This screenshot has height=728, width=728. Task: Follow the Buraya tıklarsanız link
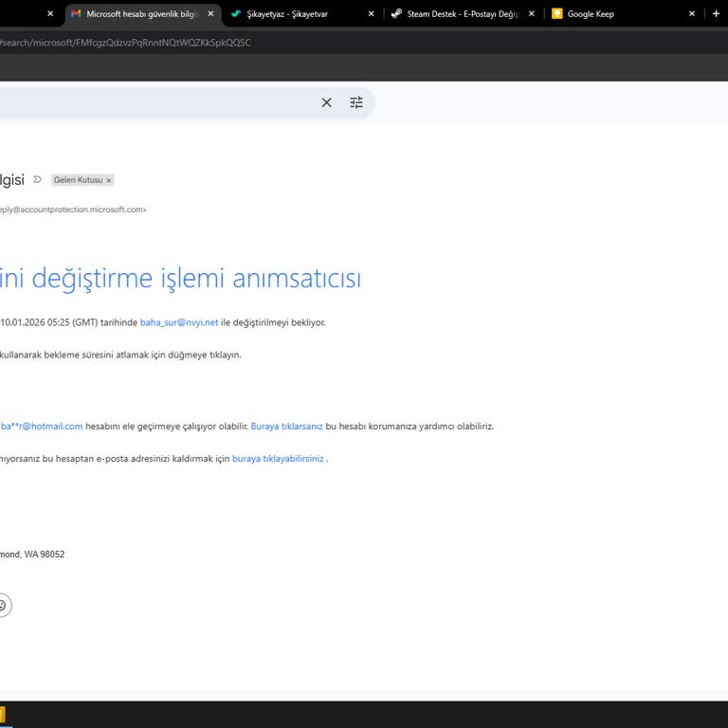tap(287, 427)
